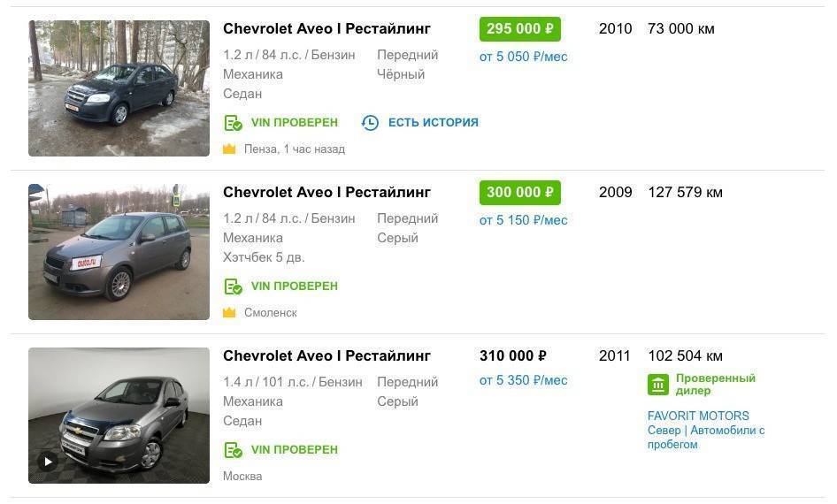The image size is (837, 504).
Task: Click the history clock icon
Action: pos(370,123)
